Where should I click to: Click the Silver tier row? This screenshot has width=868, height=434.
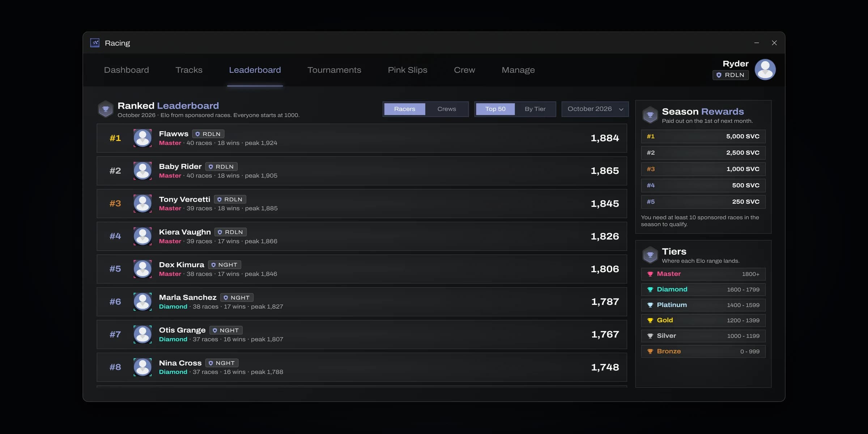click(703, 336)
